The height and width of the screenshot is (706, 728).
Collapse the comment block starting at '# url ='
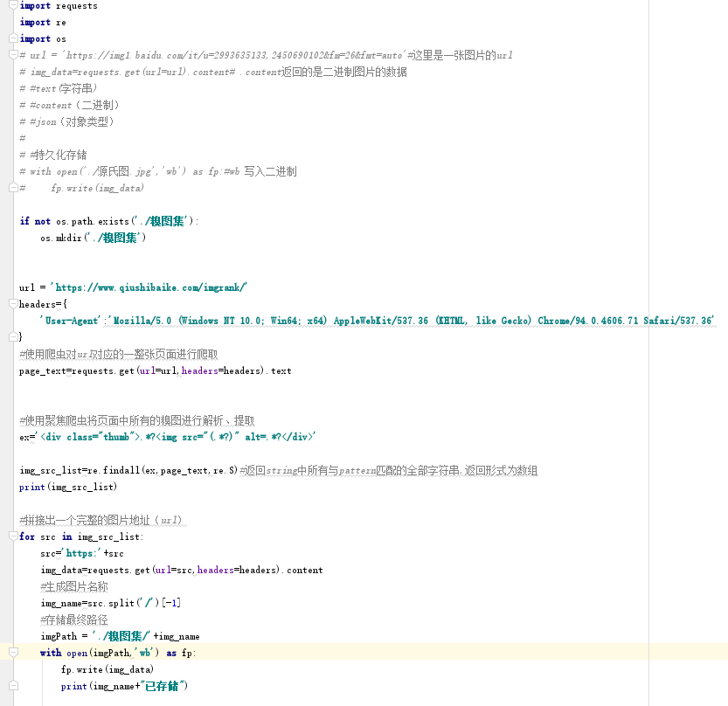(x=13, y=55)
